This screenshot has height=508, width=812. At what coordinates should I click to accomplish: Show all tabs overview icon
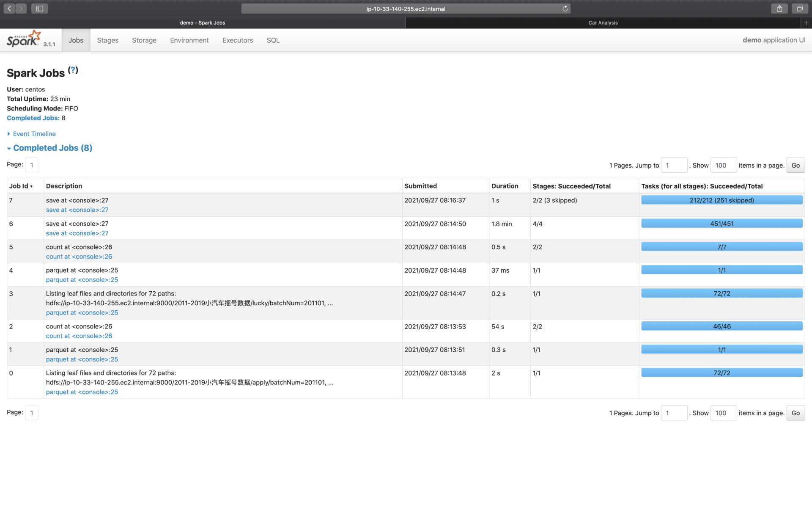(800, 8)
